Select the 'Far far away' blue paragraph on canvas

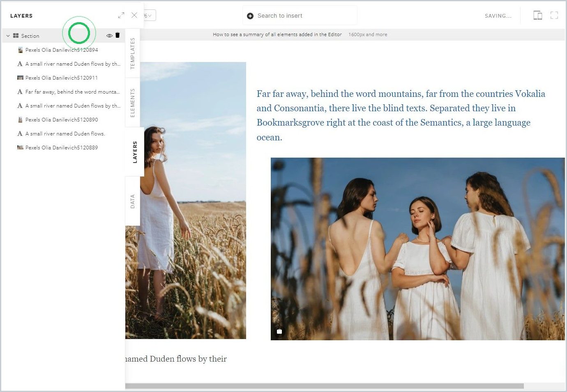[401, 115]
